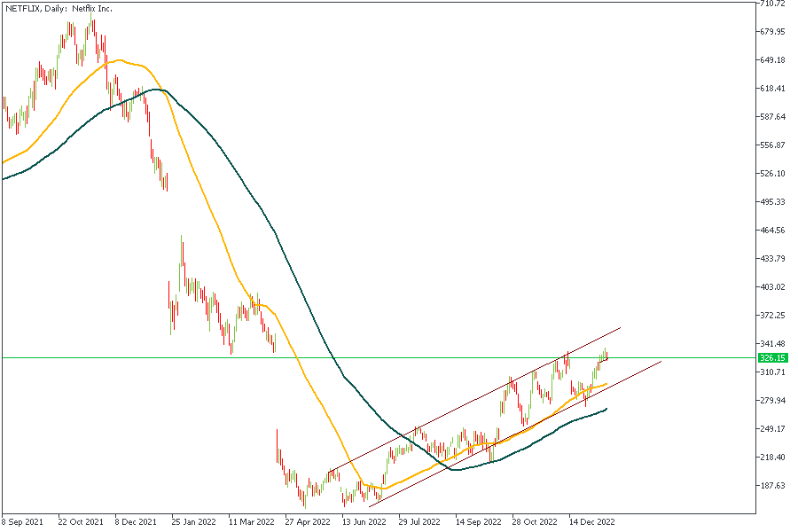Viewport: 798px width, 532px height.
Task: Click the 187.63 price axis label
Action: pyautogui.click(x=772, y=486)
